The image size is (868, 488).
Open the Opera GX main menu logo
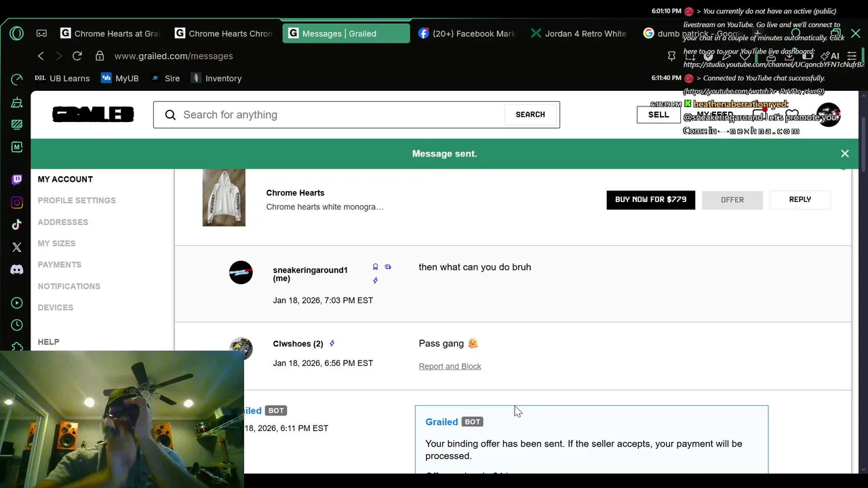[17, 33]
